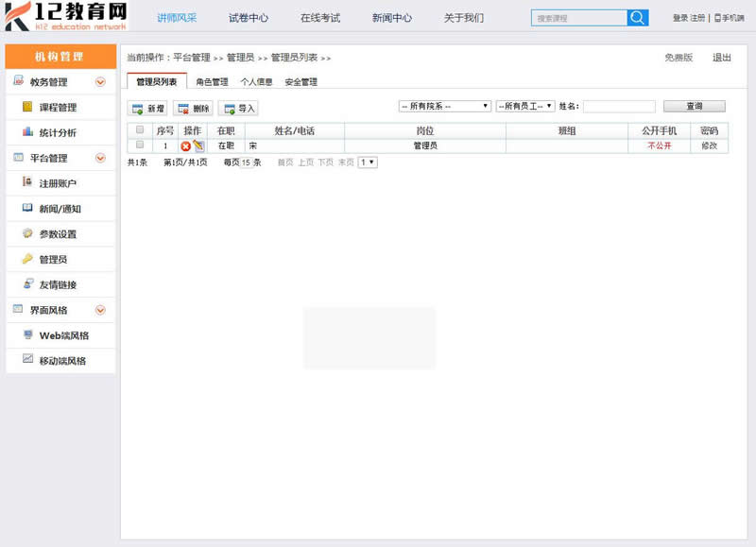The image size is (756, 547).
Task: Open 友情链接 in the sidebar
Action: pyautogui.click(x=58, y=285)
